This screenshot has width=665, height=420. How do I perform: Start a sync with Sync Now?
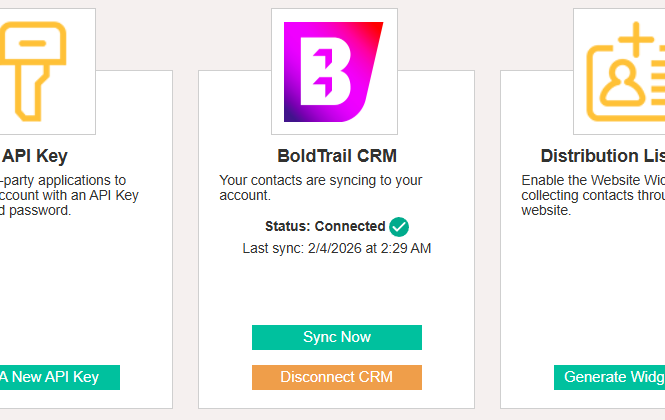[337, 337]
